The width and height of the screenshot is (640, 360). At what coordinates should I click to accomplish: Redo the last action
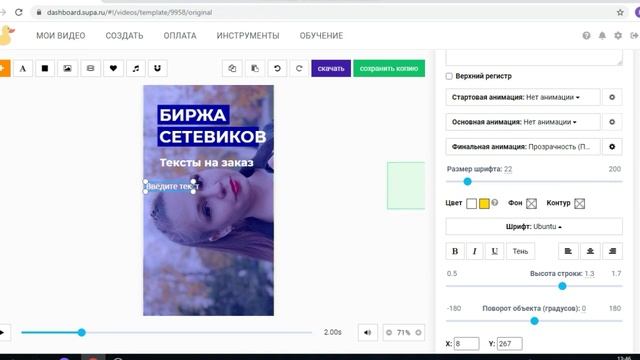click(299, 69)
